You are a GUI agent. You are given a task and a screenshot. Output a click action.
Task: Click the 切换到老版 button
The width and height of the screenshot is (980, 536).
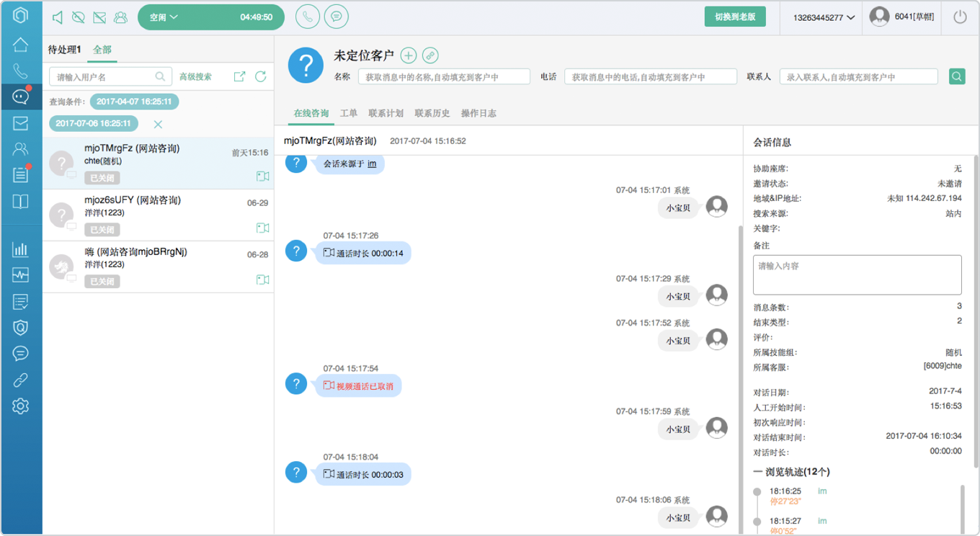(735, 17)
